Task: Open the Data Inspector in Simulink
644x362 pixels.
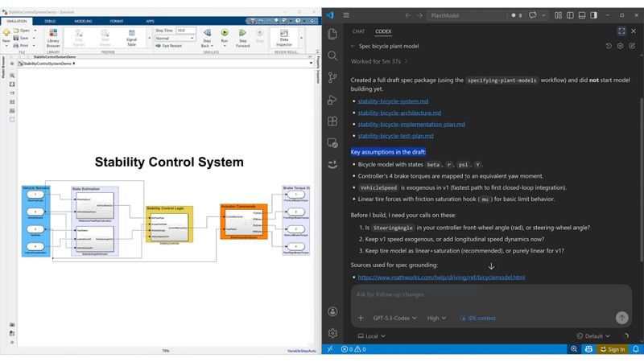Action: coord(284,38)
